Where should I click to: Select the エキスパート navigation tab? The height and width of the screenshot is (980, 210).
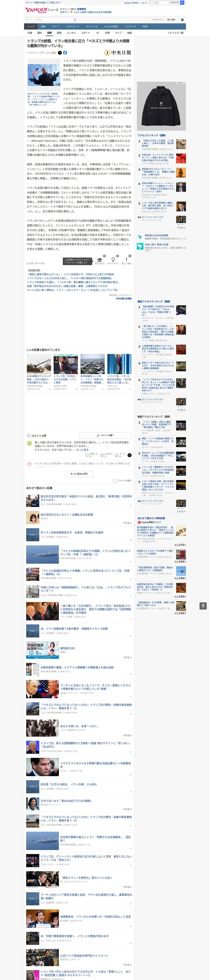tap(72, 27)
